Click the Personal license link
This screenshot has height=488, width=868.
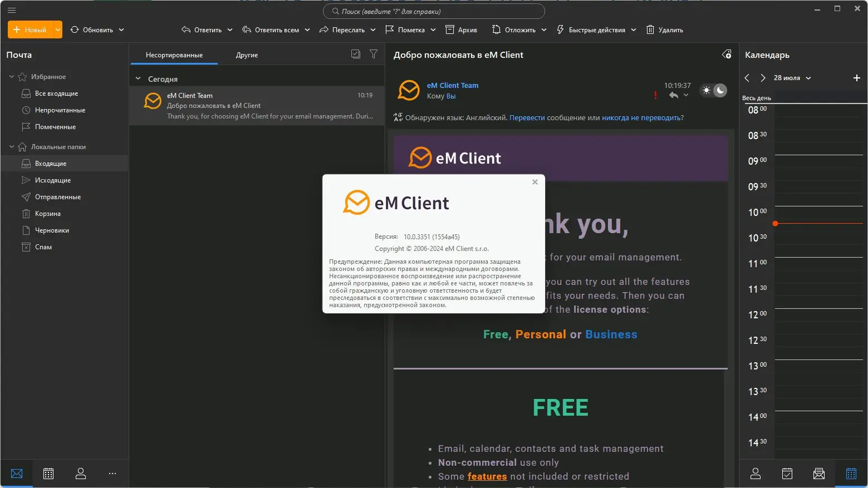(541, 334)
